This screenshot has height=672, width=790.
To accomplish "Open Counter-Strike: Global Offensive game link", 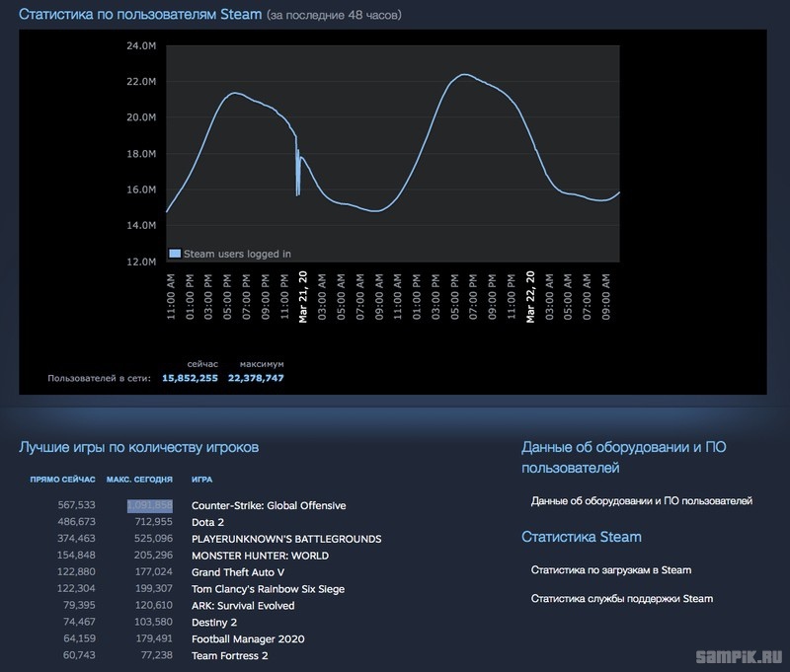I will coord(269,505).
